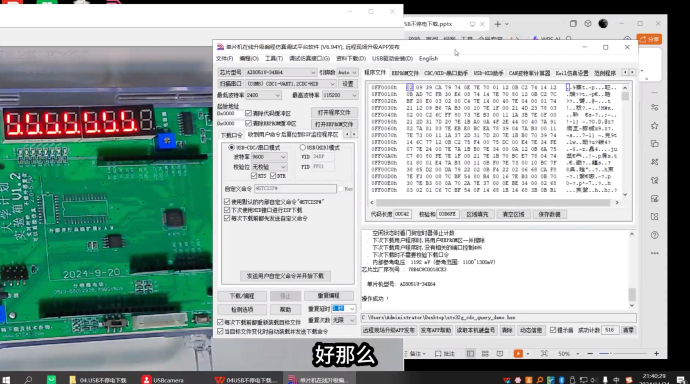Open the 文件(F) menu

click(224, 59)
